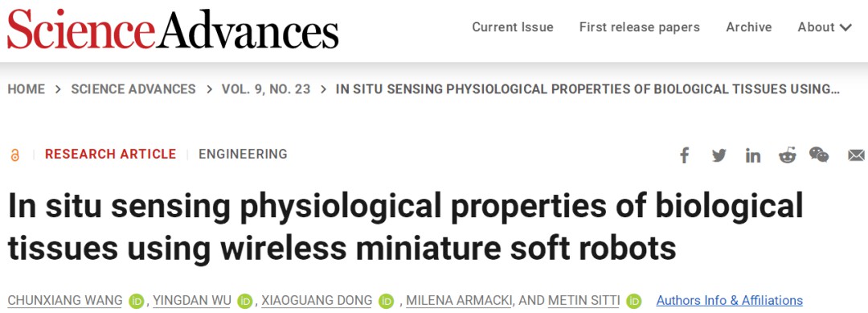Screen dimensions: 868x313
Task: Go to First release papers
Action: click(x=640, y=27)
